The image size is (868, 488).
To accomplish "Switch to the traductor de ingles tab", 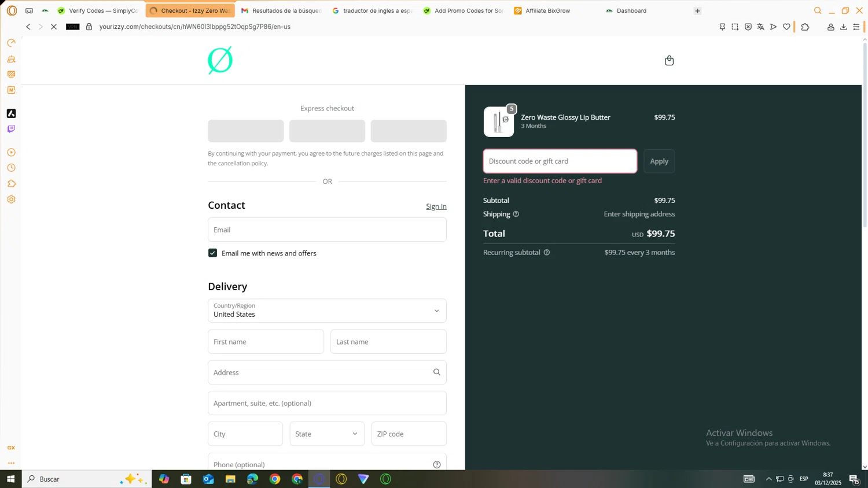I will coord(373,10).
